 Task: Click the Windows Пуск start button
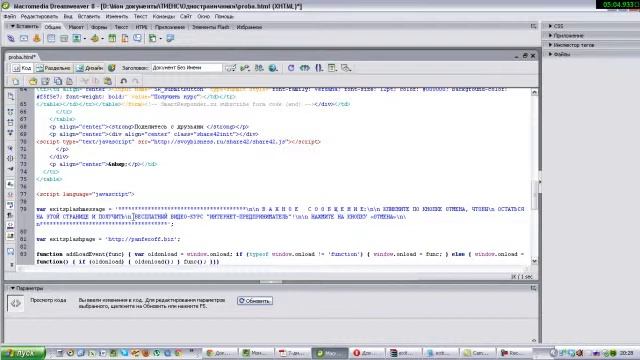coord(23,353)
